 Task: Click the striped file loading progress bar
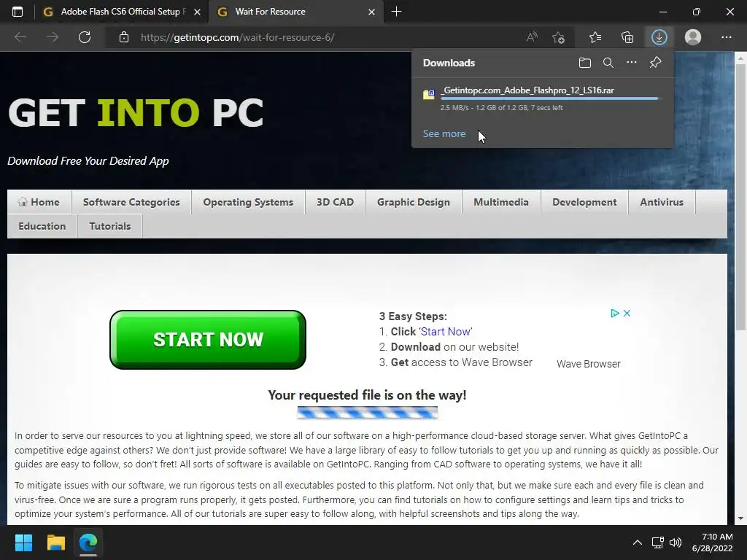click(x=368, y=413)
